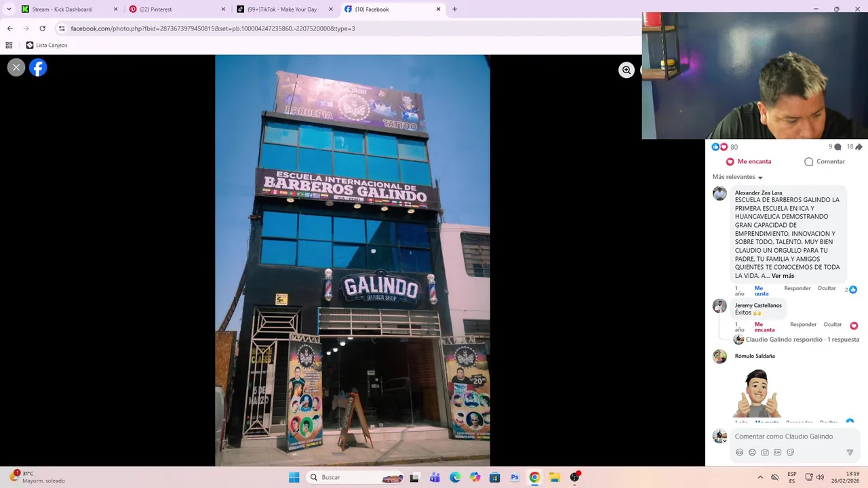
Task: Open Chrome apps grid icon
Action: tap(9, 45)
